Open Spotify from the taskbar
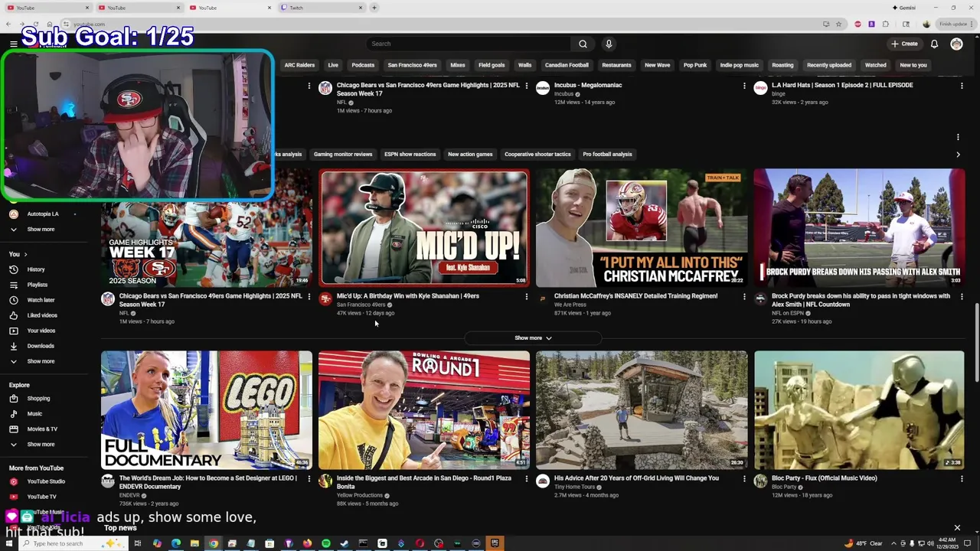The width and height of the screenshot is (980, 551). point(326,543)
